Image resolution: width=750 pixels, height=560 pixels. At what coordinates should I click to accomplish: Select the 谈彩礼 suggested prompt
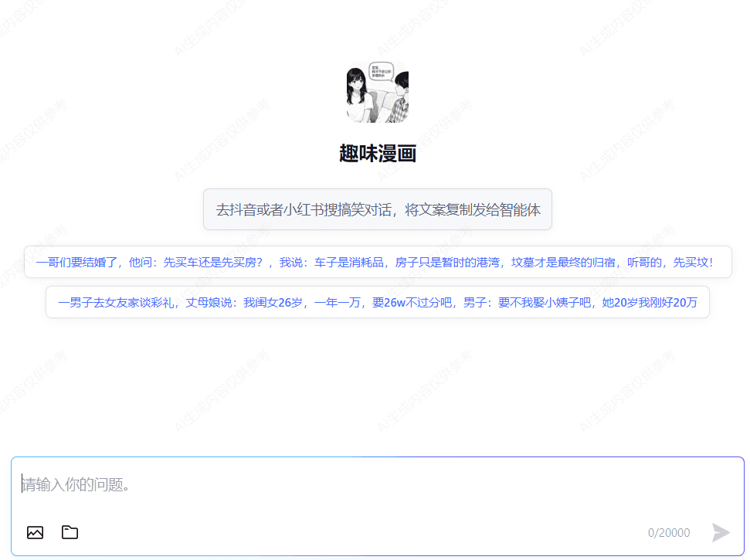[377, 302]
